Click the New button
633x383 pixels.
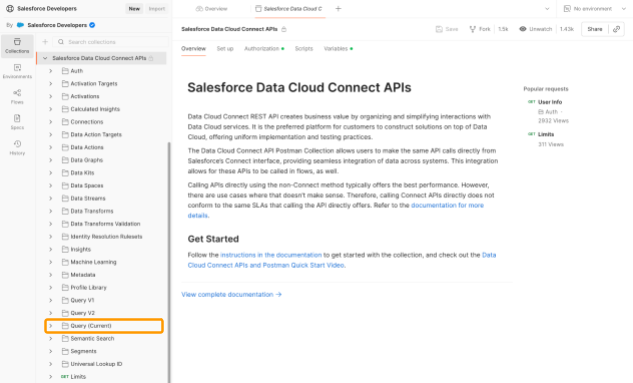pos(134,8)
